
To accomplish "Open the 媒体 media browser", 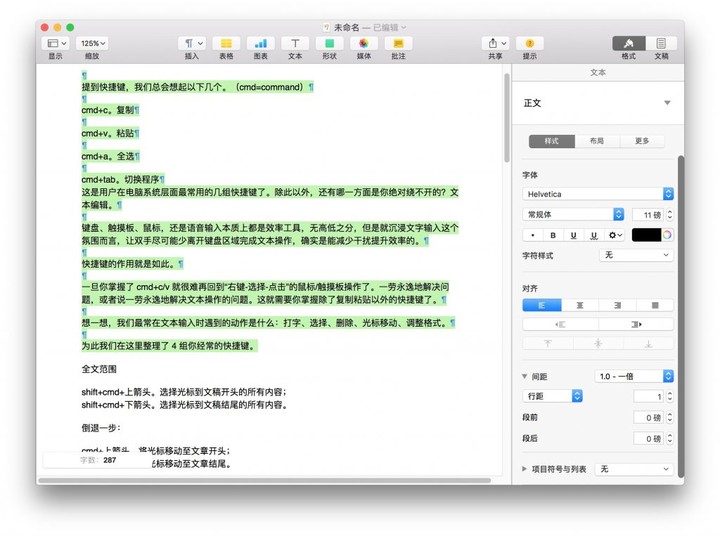I will 364,43.
